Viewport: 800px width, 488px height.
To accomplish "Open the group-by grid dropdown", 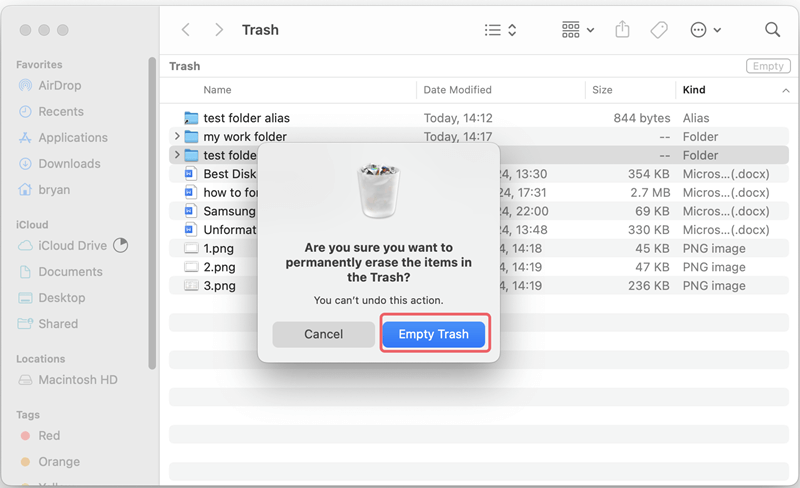I will point(578,30).
